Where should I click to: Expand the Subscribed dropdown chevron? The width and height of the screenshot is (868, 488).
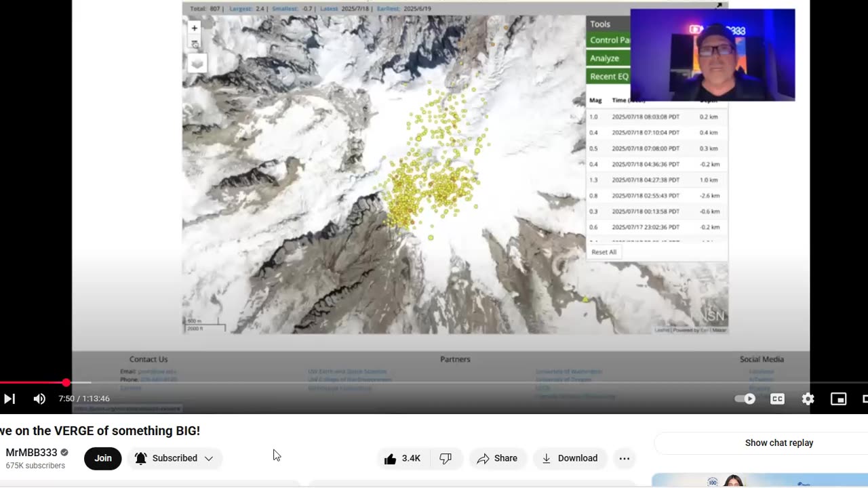point(208,458)
